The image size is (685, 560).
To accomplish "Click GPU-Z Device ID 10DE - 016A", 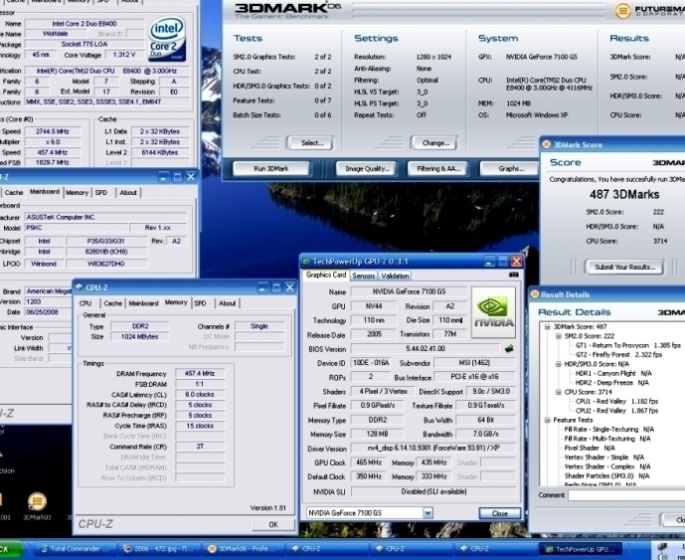I will pos(370,363).
